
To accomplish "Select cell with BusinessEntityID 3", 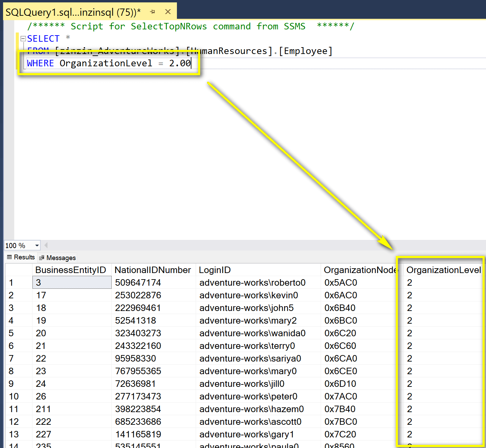I will (x=72, y=283).
